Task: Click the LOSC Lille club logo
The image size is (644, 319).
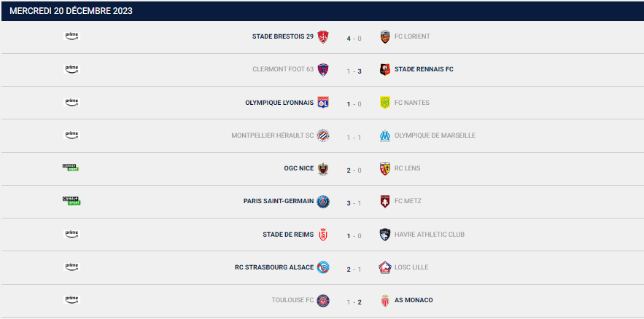Action: click(x=385, y=267)
